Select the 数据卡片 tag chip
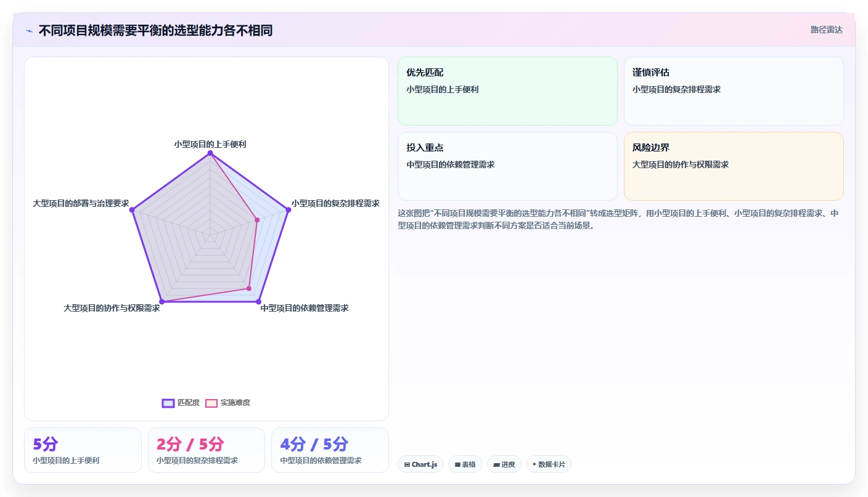The image size is (868, 497). pyautogui.click(x=549, y=464)
